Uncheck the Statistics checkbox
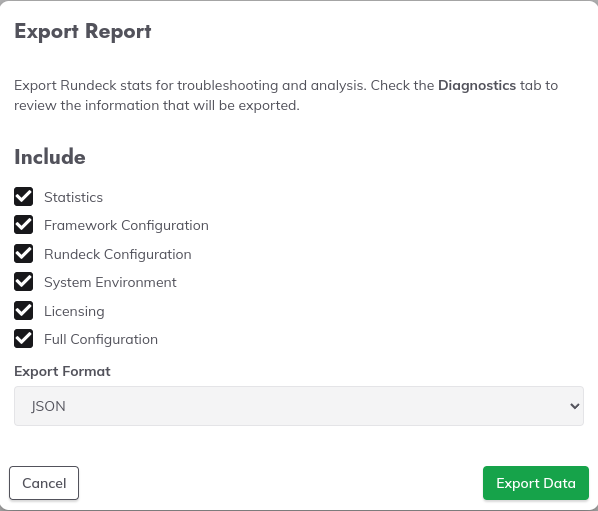This screenshot has width=598, height=511. click(x=24, y=197)
